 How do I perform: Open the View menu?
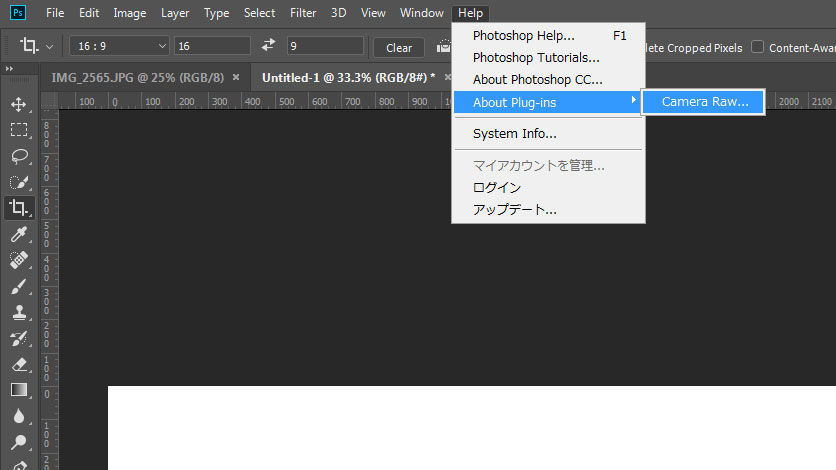[x=373, y=13]
